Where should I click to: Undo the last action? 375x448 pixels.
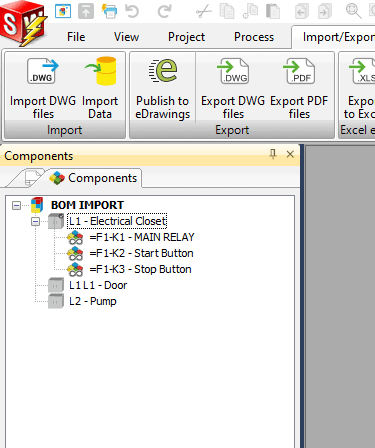point(132,11)
